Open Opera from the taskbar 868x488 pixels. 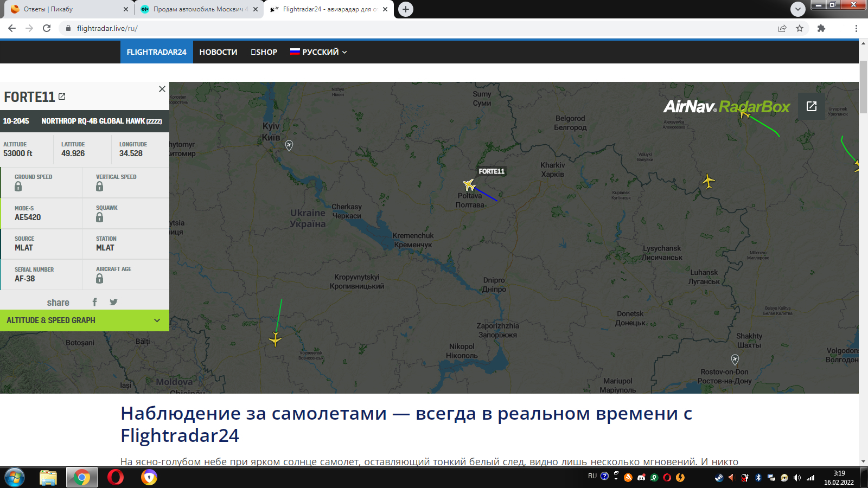116,477
